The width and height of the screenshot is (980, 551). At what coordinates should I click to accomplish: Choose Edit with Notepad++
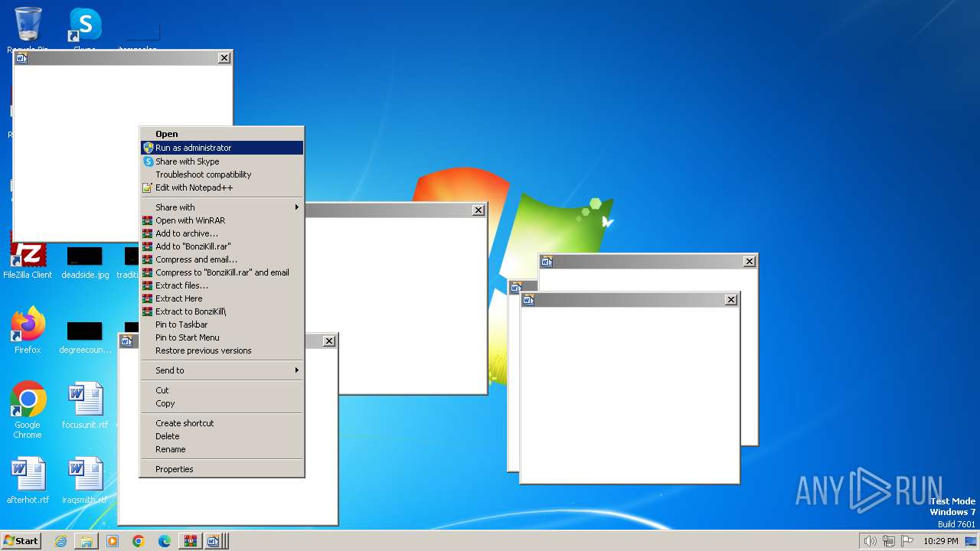point(222,187)
